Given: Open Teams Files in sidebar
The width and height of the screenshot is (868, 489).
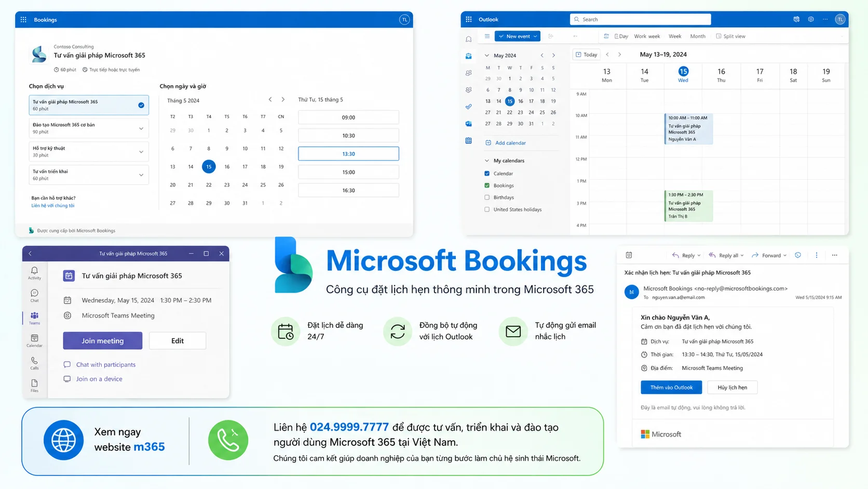Looking at the screenshot, I should click(x=34, y=386).
